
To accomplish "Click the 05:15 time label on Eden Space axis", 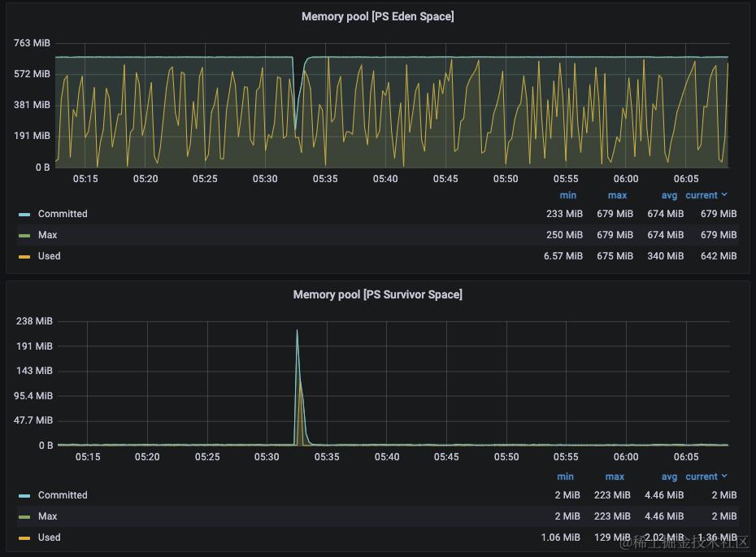I will 85,179.
